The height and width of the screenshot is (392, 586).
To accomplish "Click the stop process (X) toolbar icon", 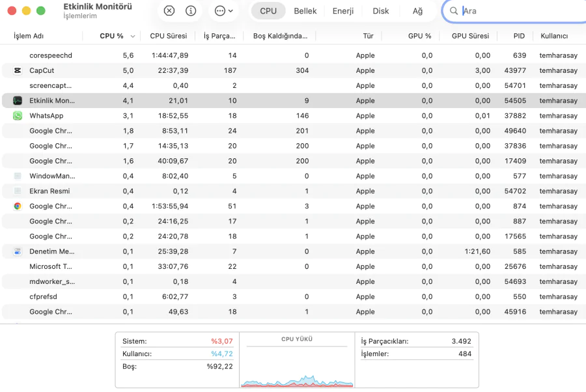I will (169, 11).
